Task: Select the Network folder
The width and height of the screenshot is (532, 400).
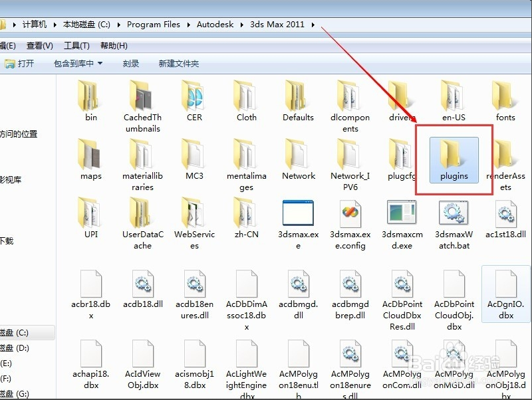Action: click(x=298, y=159)
